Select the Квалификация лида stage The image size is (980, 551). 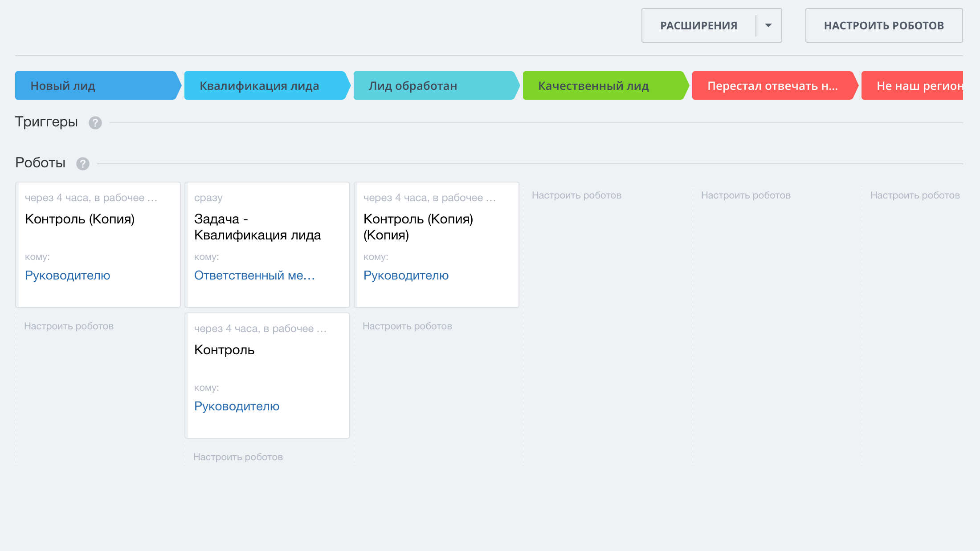(x=265, y=85)
